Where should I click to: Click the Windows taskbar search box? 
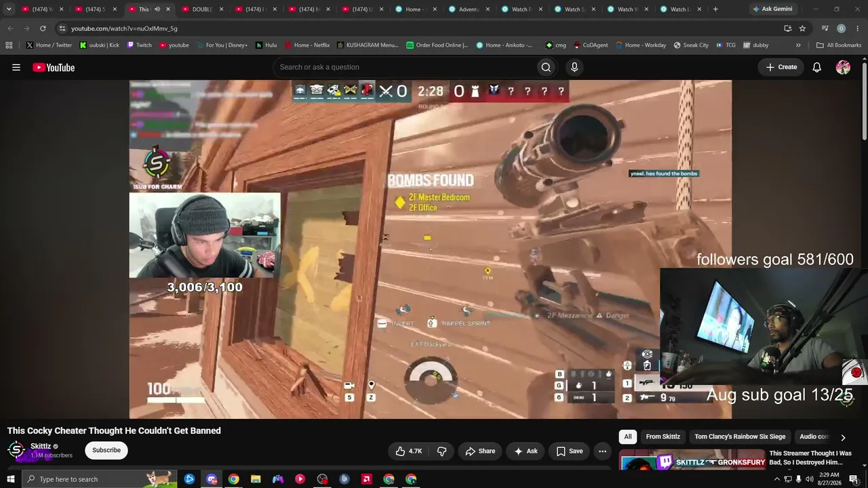98,479
